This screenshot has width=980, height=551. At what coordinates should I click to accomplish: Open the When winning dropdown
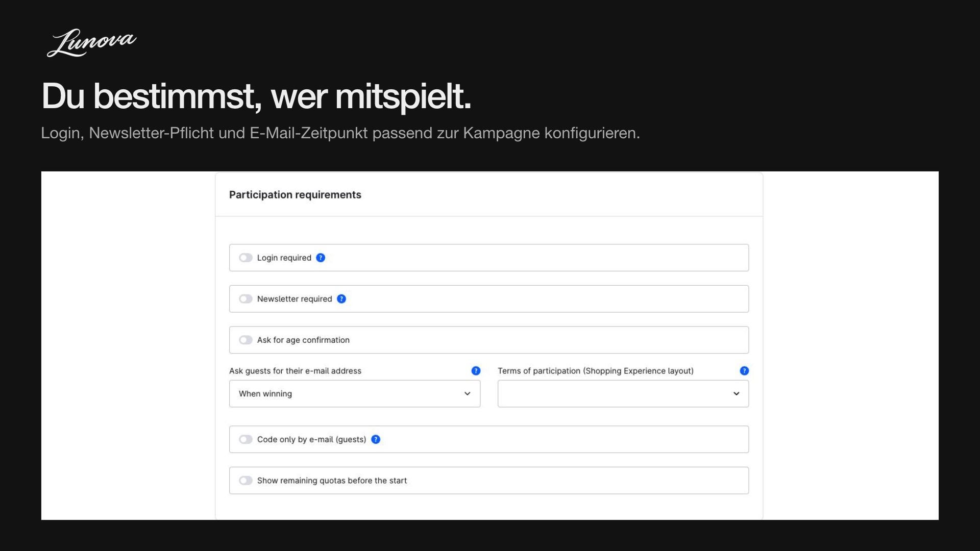[355, 393]
